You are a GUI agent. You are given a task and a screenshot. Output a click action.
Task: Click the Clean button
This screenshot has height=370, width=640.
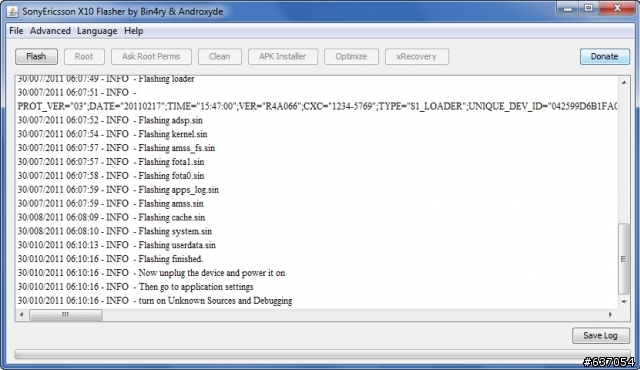(220, 56)
